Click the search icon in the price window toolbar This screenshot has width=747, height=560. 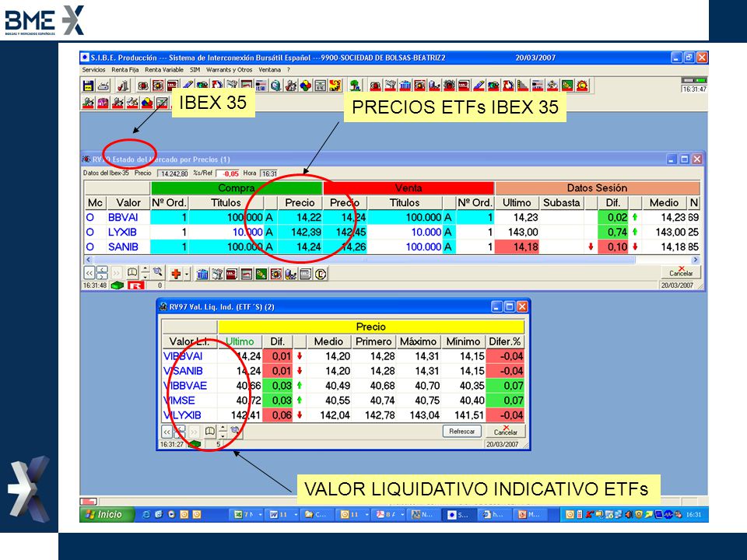pyautogui.click(x=158, y=273)
